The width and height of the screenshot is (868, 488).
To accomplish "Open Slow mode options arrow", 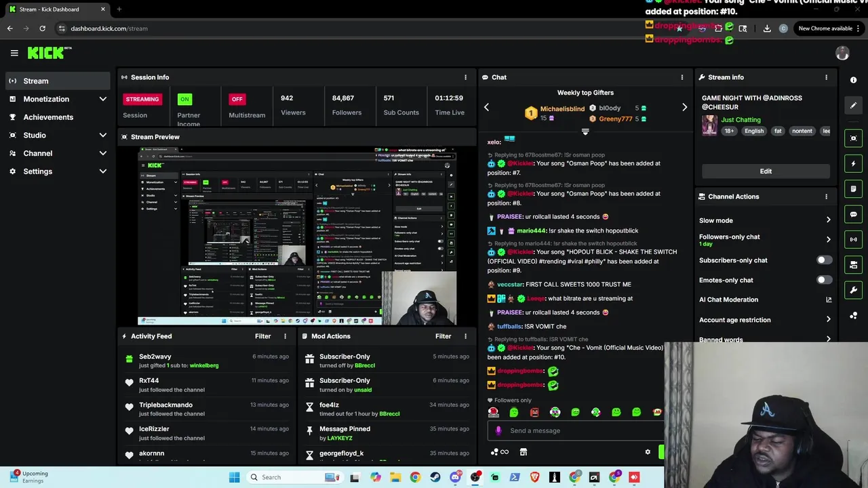I will click(828, 220).
